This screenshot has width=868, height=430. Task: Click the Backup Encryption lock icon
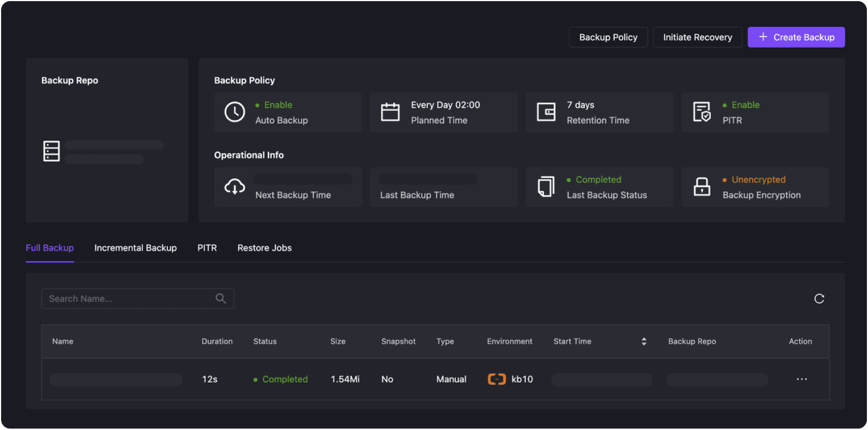point(702,187)
